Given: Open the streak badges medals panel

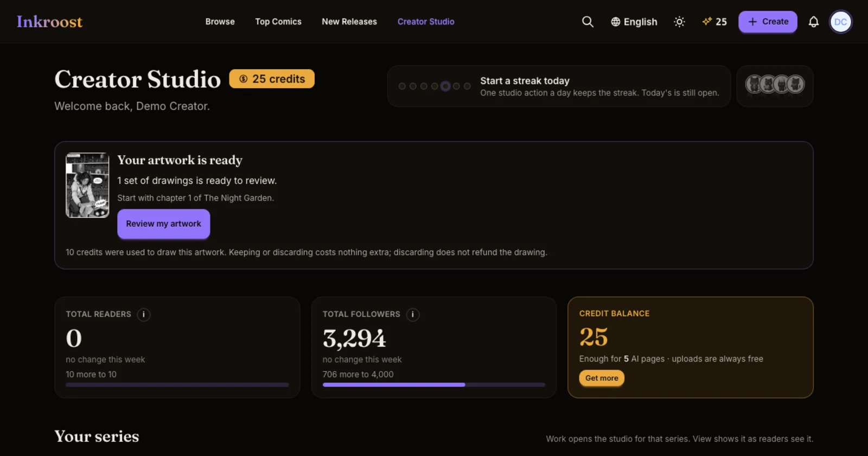Looking at the screenshot, I should (x=775, y=85).
